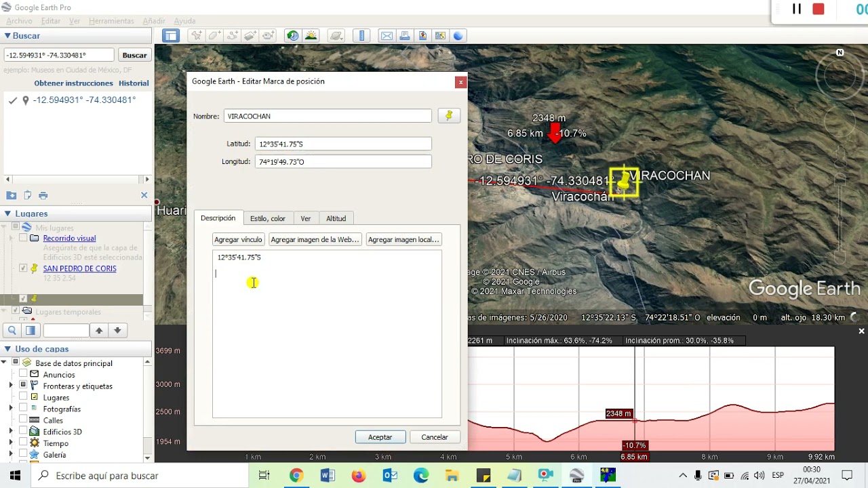Open the Herramientas menu
Screen dimensions: 868x488
(111, 21)
